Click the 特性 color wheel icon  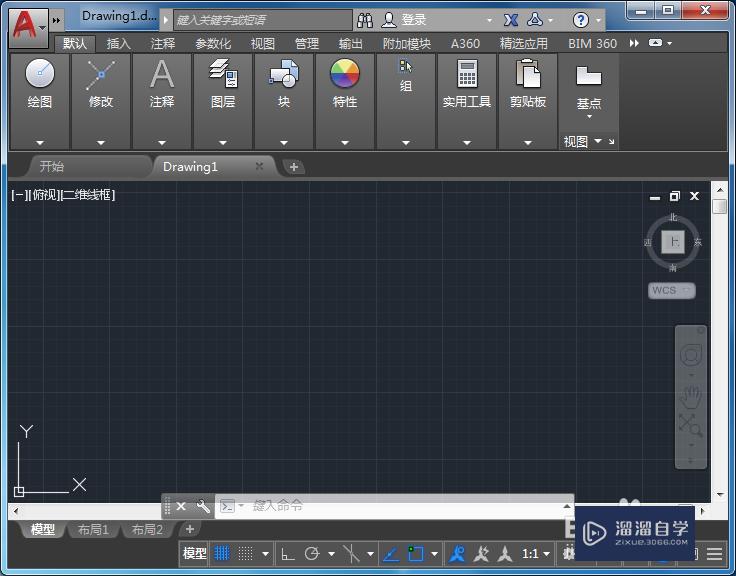345,75
